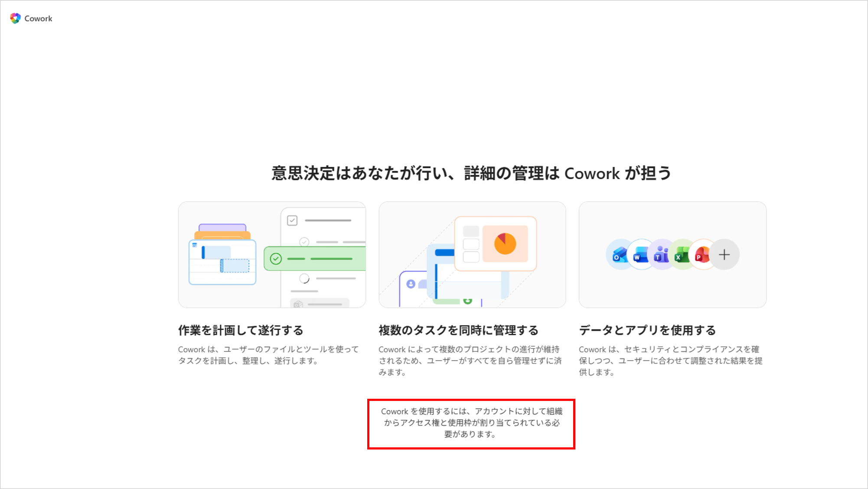Open the 作業を計画して遂行する illustration card
This screenshot has height=489, width=868.
(x=272, y=255)
